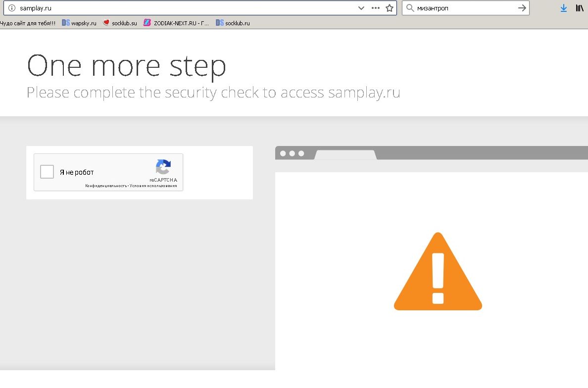Screen dimensions: 588x388
Task: Open the socklub.ru bookmark
Action: 233,23
